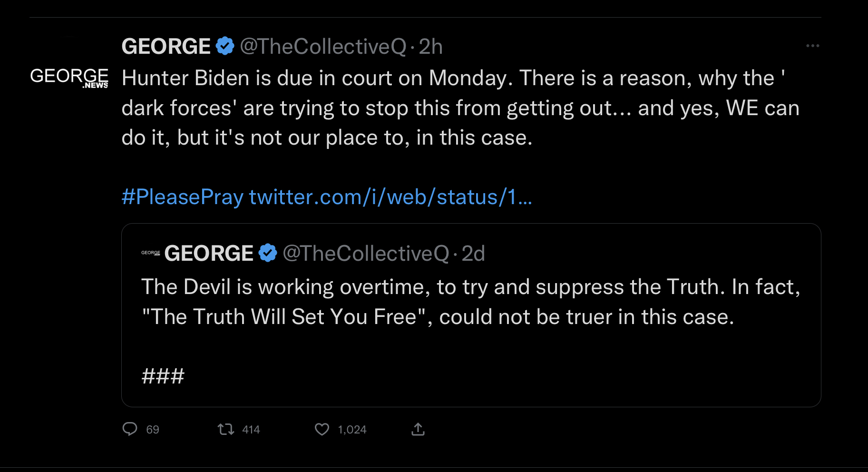868x472 pixels.
Task: Click the GEORGE.NEWS profile avatar
Action: pyautogui.click(x=69, y=78)
